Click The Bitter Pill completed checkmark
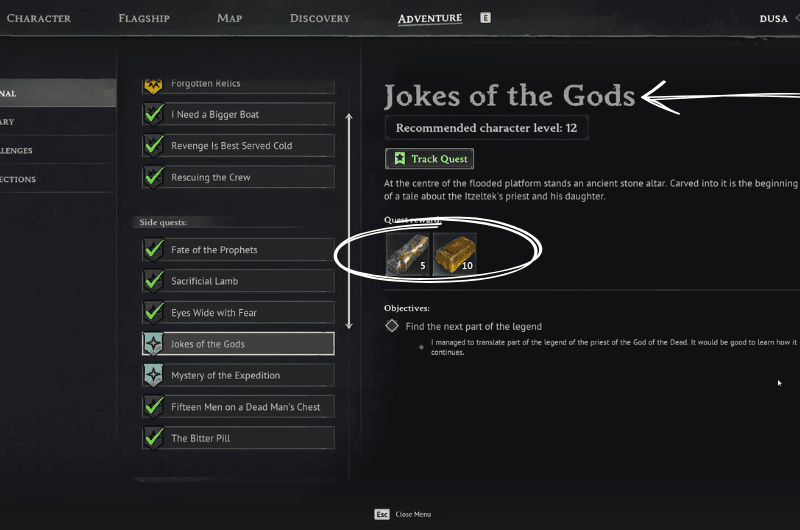800x530 pixels. tap(154, 438)
